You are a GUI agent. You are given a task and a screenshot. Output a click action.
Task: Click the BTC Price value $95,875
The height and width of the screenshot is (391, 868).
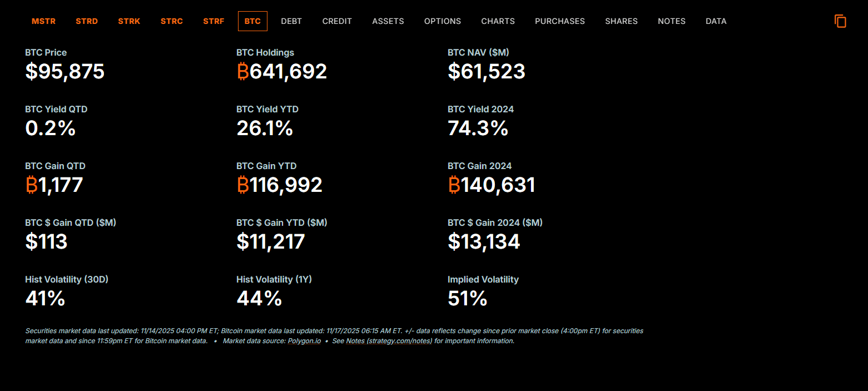[x=65, y=72]
